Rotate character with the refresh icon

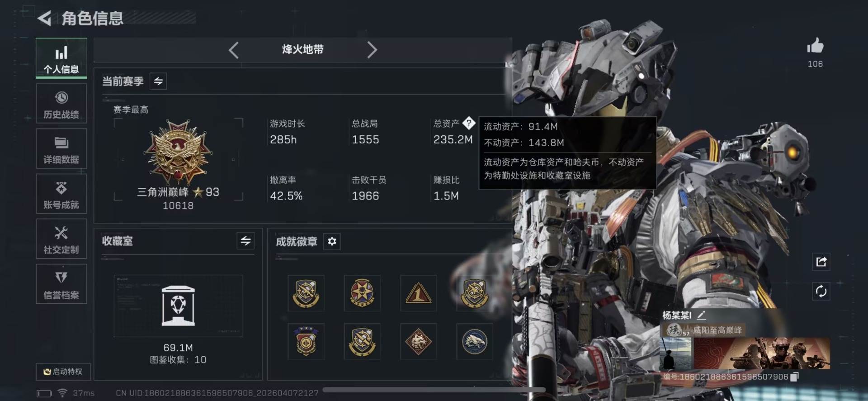821,291
